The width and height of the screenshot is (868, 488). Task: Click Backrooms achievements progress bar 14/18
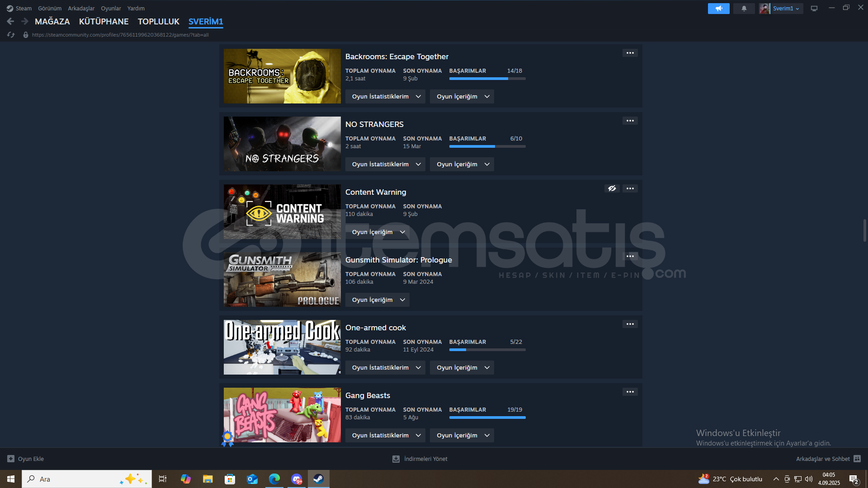tap(487, 79)
